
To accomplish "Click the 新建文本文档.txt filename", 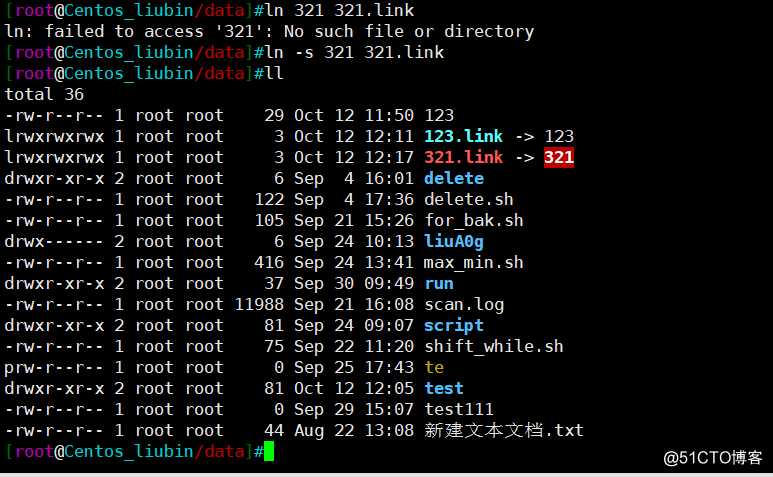I will [504, 430].
